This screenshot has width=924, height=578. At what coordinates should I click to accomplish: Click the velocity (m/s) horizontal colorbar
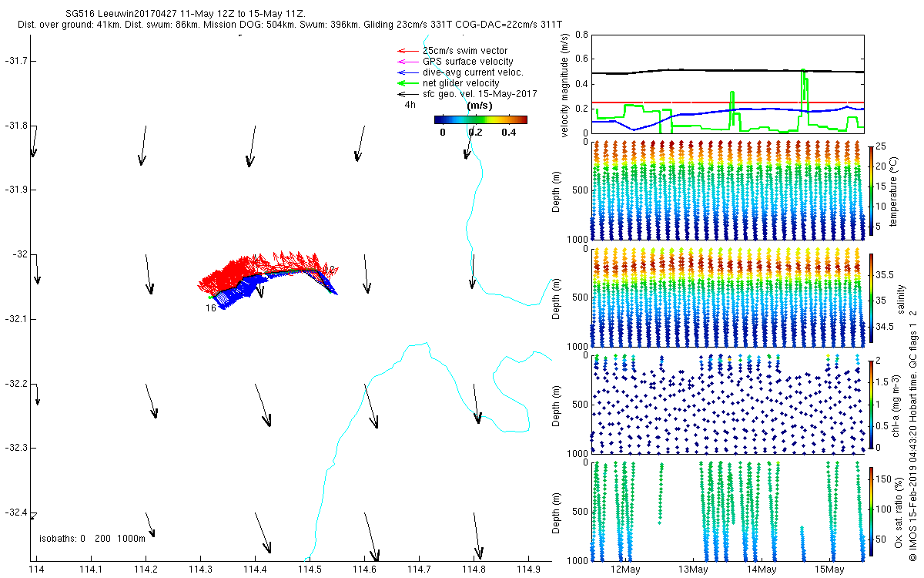[480, 119]
